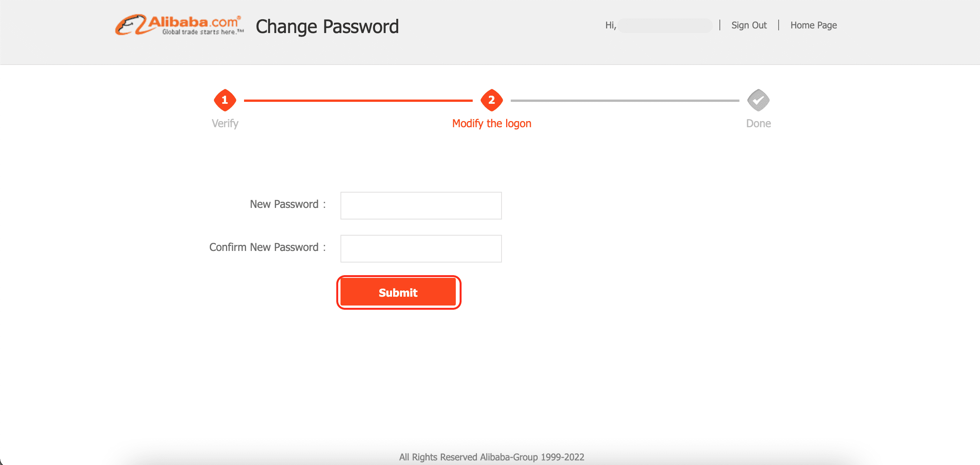Click the gray Done checkmark icon
The height and width of the screenshot is (465, 980).
758,100
